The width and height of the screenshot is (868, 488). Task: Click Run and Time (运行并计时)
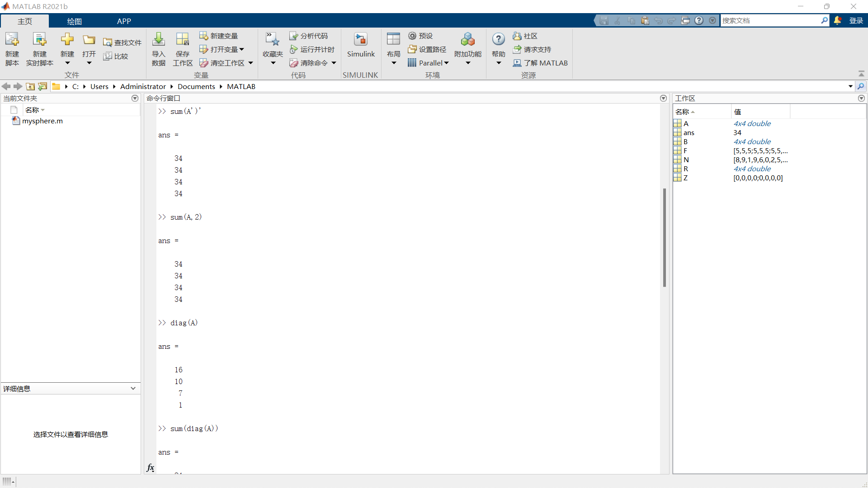point(312,49)
